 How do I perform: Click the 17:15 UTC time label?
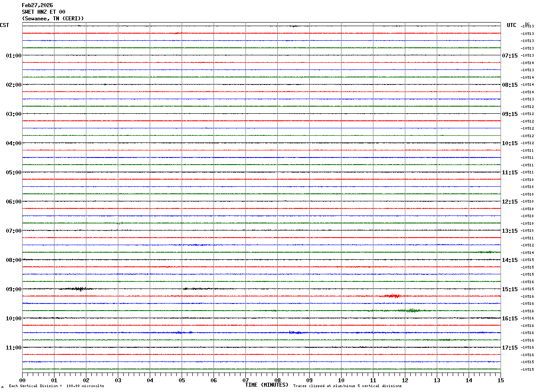[509, 348]
